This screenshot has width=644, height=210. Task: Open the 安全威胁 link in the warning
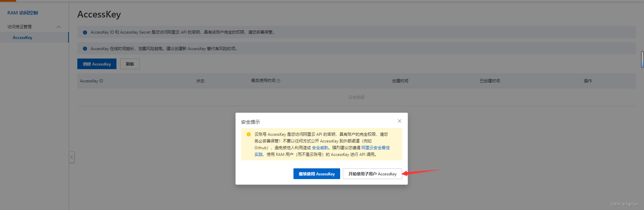320,148
